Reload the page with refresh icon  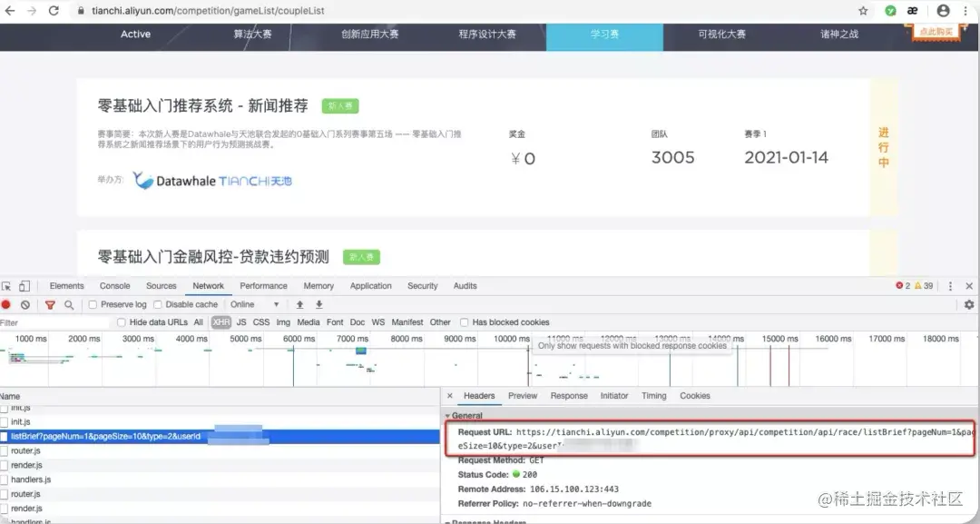point(54,11)
